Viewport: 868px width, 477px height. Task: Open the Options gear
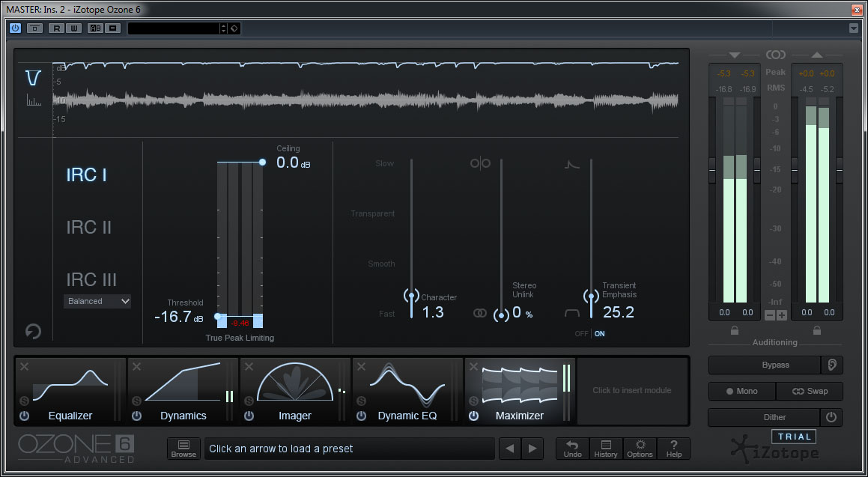click(640, 448)
